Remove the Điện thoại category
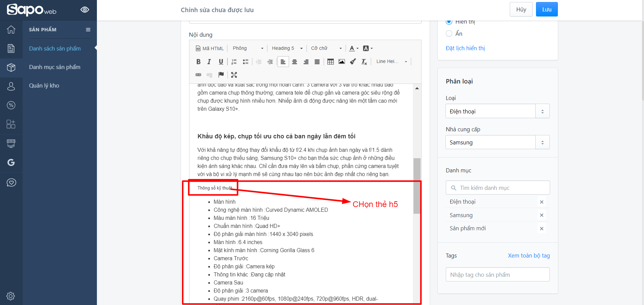 point(542,202)
